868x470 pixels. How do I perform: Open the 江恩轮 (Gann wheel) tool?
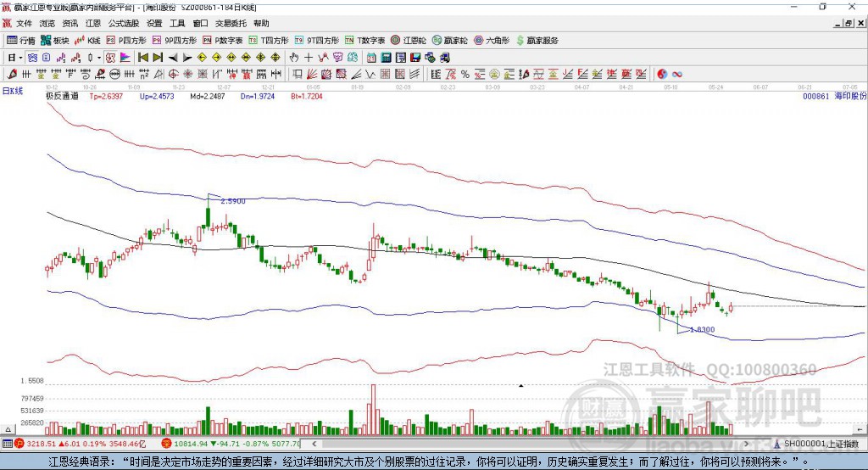pyautogui.click(x=409, y=41)
